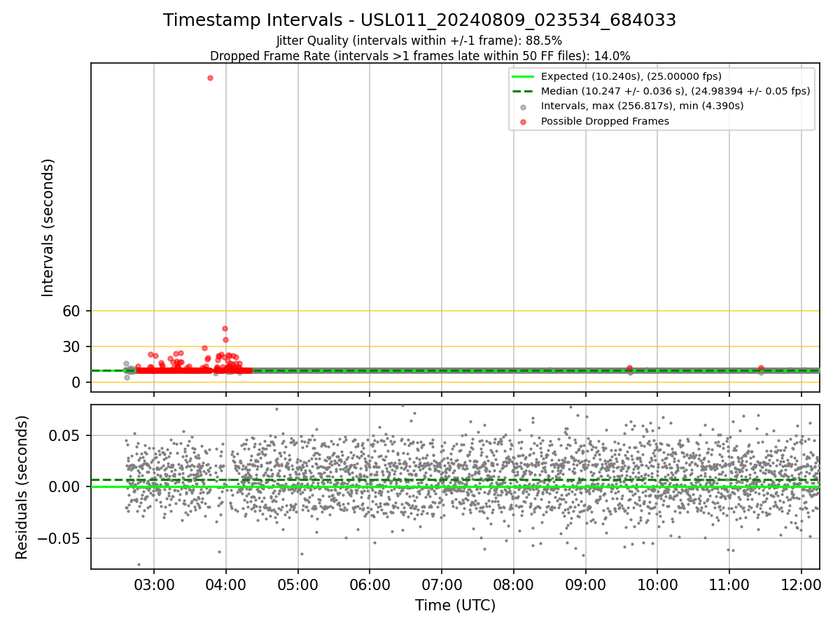Click the 'Intervals (seconds)' y-axis label

point(48,227)
